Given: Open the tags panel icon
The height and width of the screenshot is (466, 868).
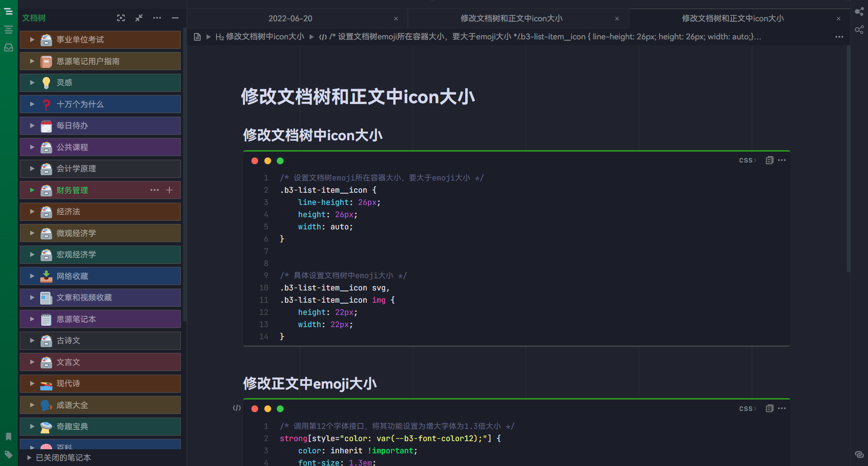Looking at the screenshot, I should pos(9,454).
